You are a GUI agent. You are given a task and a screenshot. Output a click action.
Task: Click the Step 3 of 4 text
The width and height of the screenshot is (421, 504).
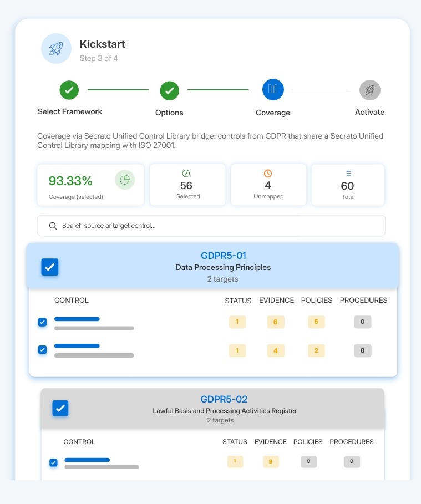click(99, 58)
